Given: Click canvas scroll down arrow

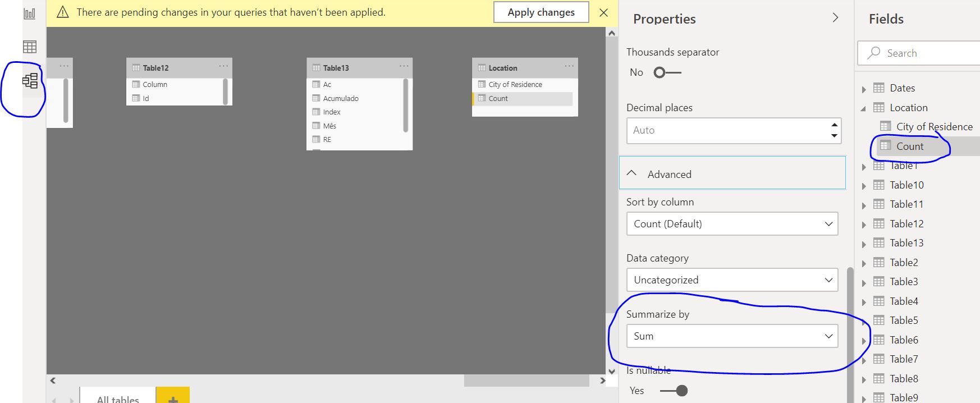Looking at the screenshot, I should pyautogui.click(x=612, y=371).
